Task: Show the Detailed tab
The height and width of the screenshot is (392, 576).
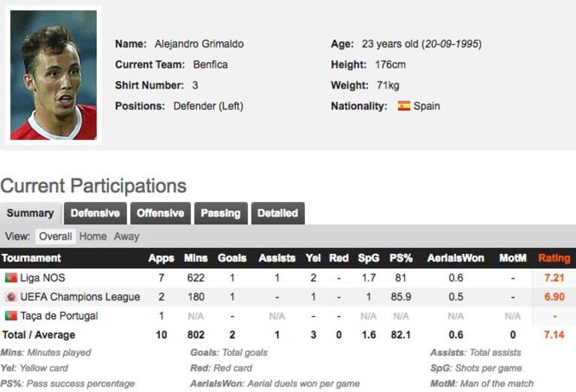Action: [x=278, y=213]
